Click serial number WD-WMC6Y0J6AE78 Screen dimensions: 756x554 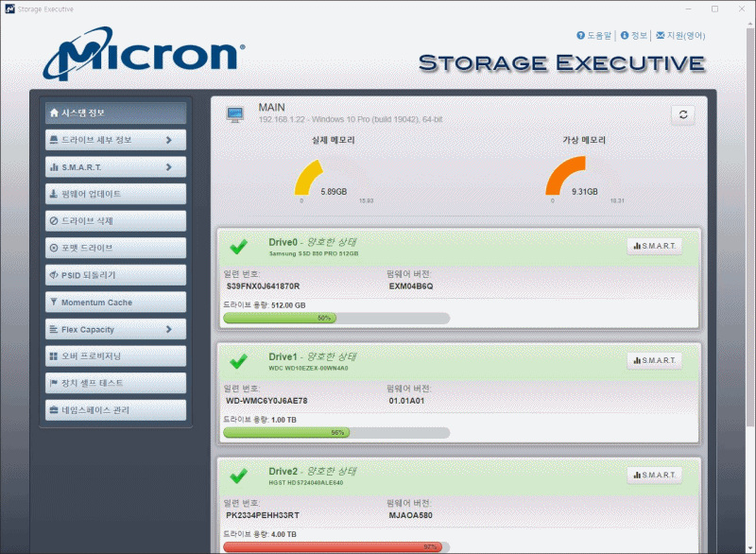(x=266, y=401)
